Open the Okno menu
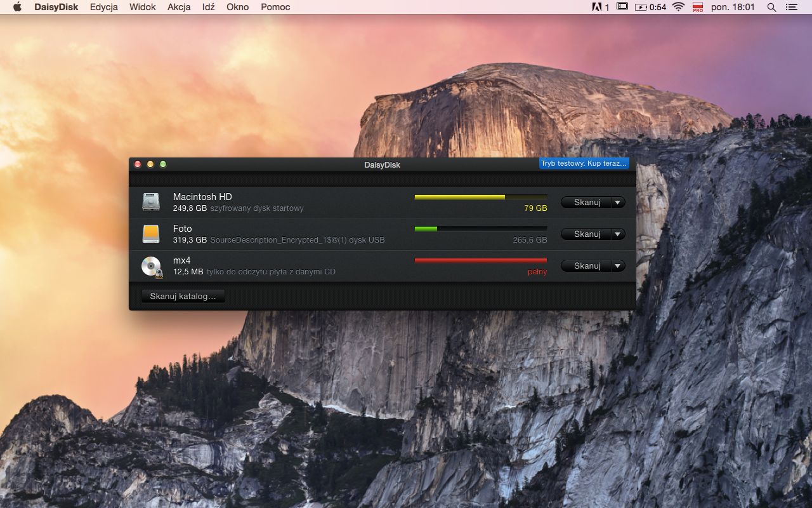 coord(237,7)
